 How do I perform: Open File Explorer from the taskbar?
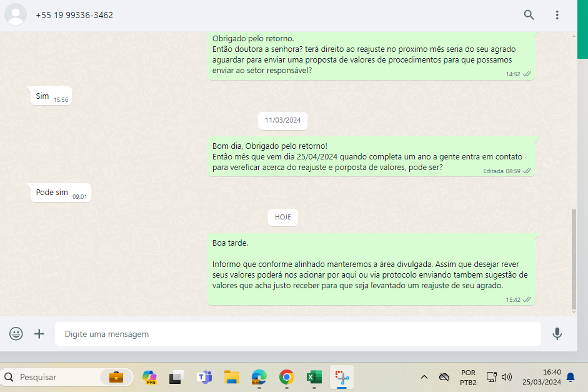(x=232, y=377)
